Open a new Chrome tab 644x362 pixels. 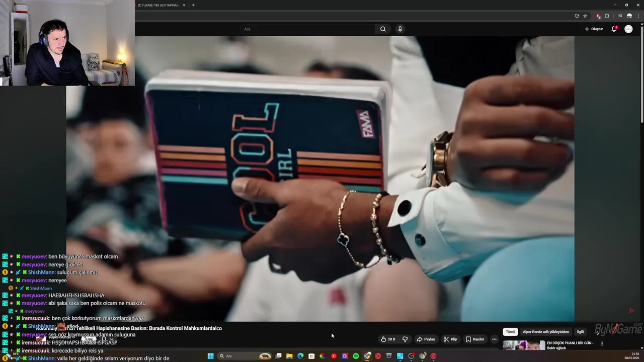pyautogui.click(x=193, y=5)
